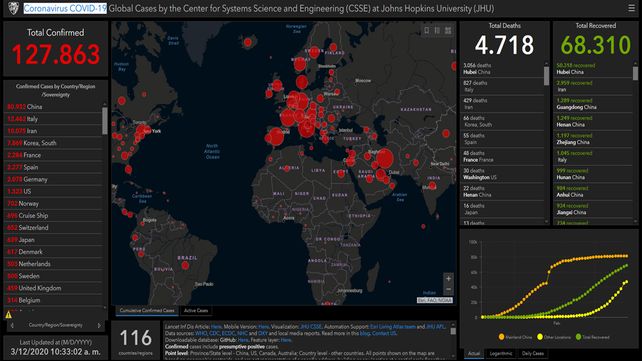The height and width of the screenshot is (361, 642).
Task: Click the red circle over Iceland
Action: point(248,42)
